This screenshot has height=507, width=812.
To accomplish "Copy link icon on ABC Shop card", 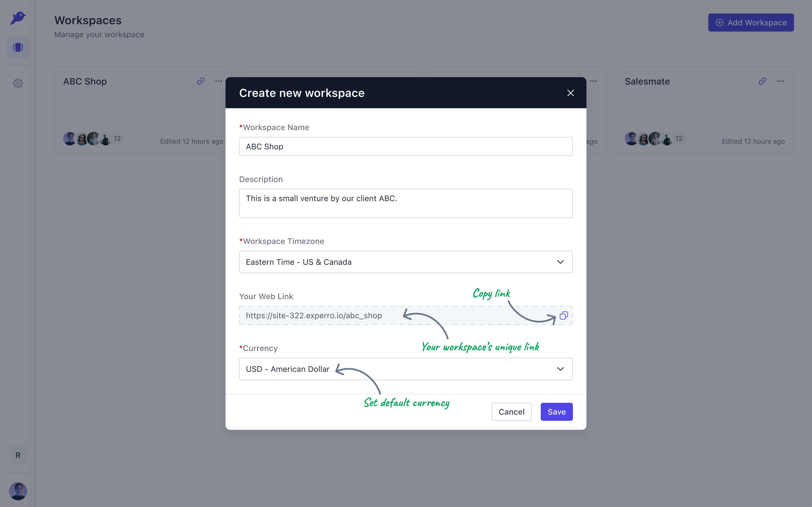I will (x=201, y=81).
